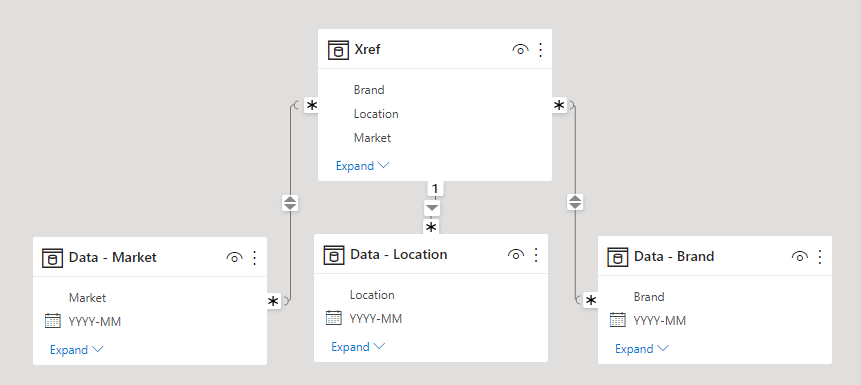Click the many marker beside Data - Market
Image resolution: width=861 pixels, height=385 pixels.
[273, 301]
